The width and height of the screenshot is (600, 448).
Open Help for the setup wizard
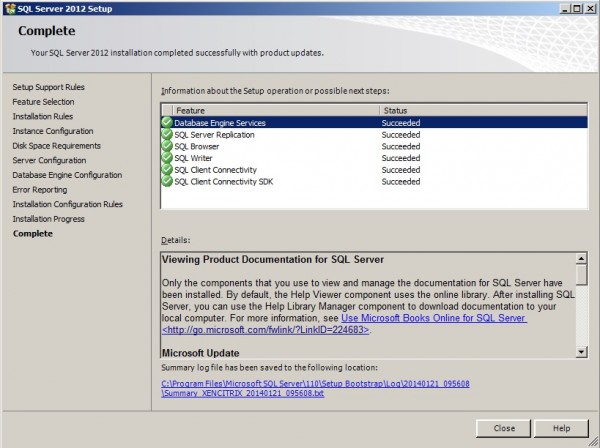click(x=561, y=428)
